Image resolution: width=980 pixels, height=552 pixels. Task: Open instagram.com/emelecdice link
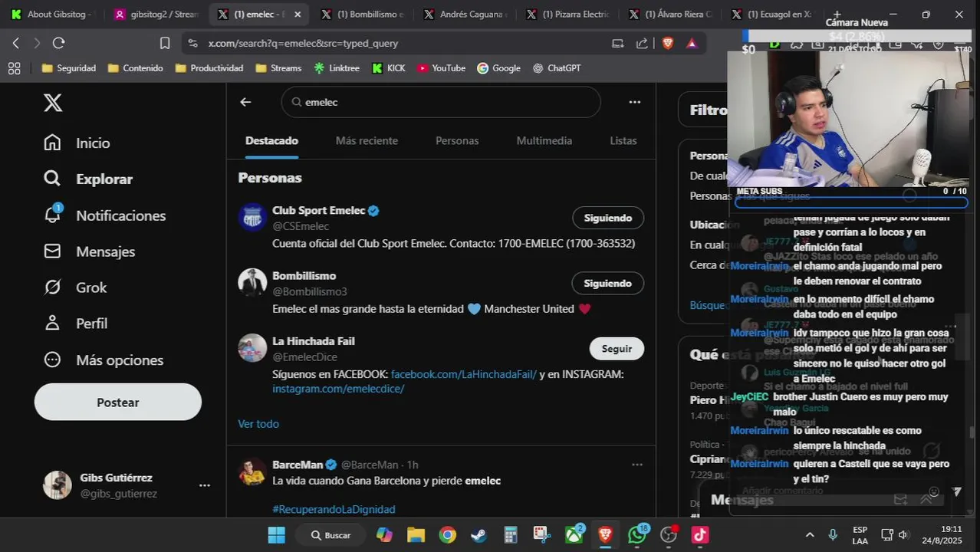[x=338, y=389]
